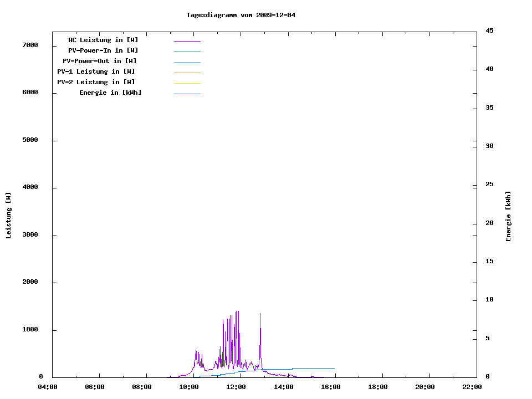Click the PV-1 Leistung legend label
Viewport: 532px width, 399px height.
coord(96,71)
